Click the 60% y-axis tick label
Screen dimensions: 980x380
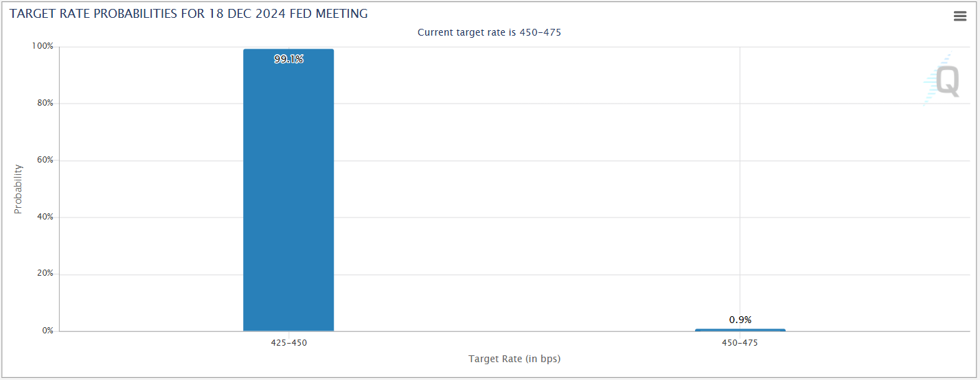pyautogui.click(x=45, y=160)
